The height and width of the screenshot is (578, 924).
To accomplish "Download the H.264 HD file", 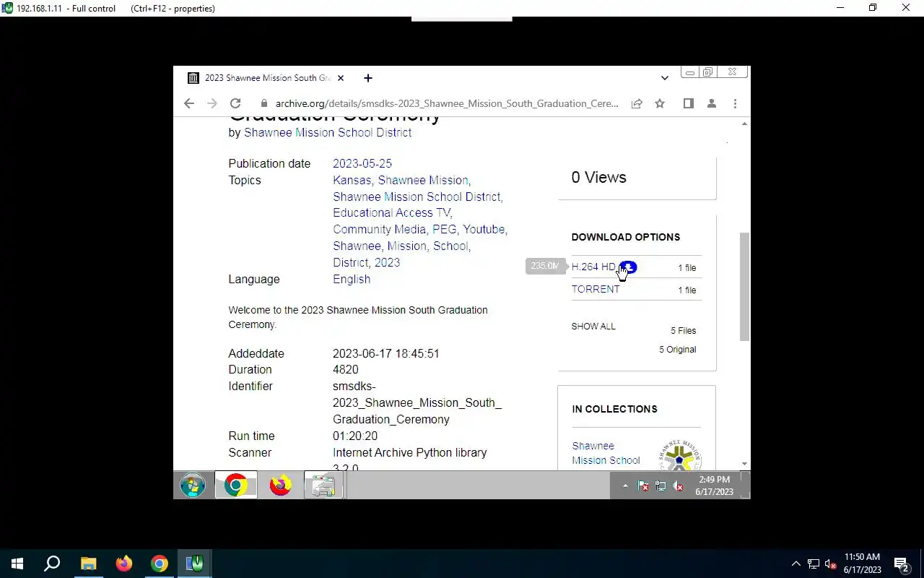I will (593, 267).
